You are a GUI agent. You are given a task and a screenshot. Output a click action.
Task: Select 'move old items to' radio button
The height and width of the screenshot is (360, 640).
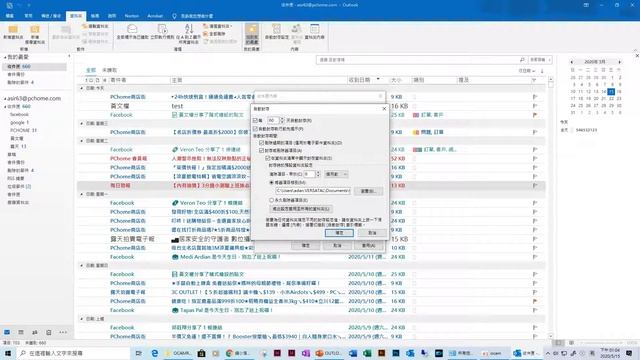pyautogui.click(x=271, y=182)
